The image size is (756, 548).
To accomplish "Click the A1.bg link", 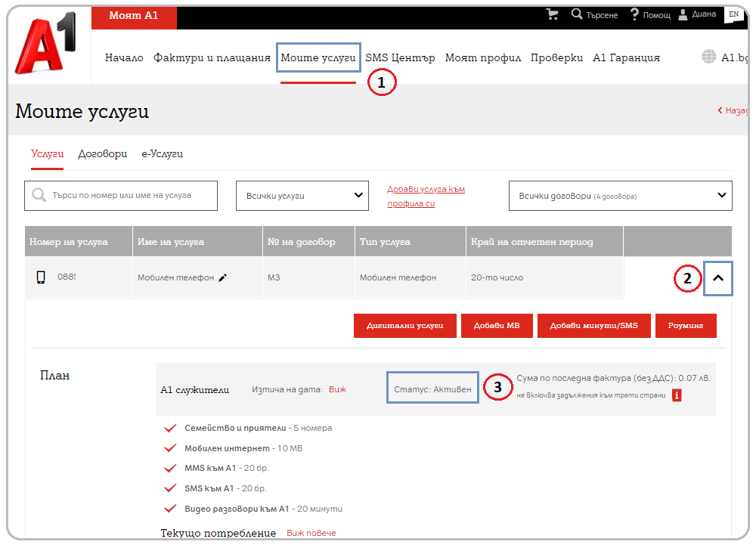I will 734,58.
